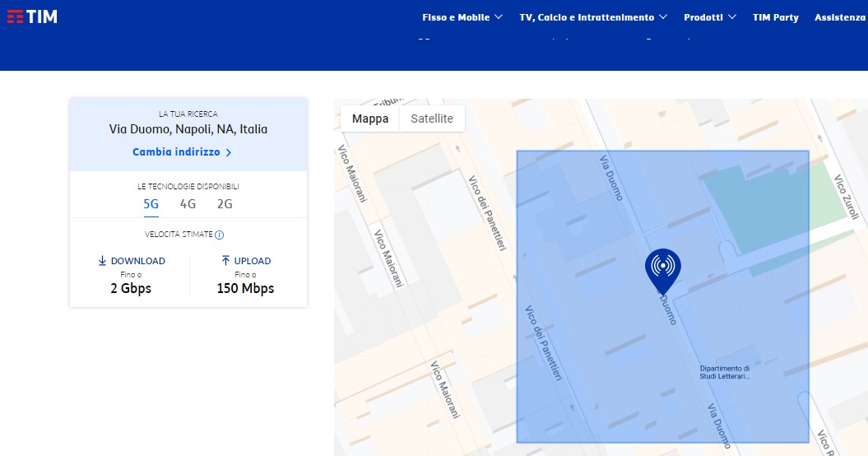
Task: Select the 5G technology tab
Action: point(151,204)
